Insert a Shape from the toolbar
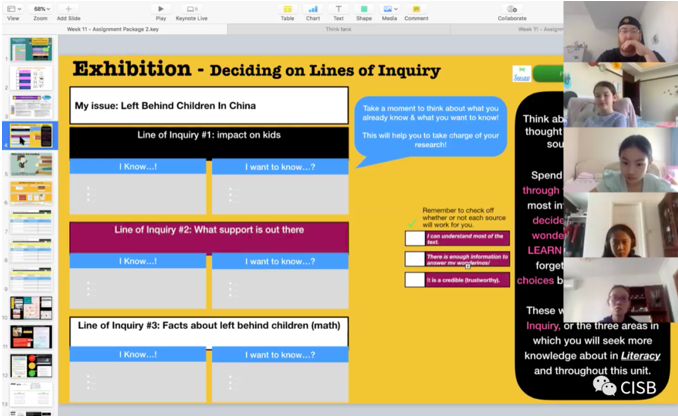Viewport: 678px width, 416px height. coord(364,9)
